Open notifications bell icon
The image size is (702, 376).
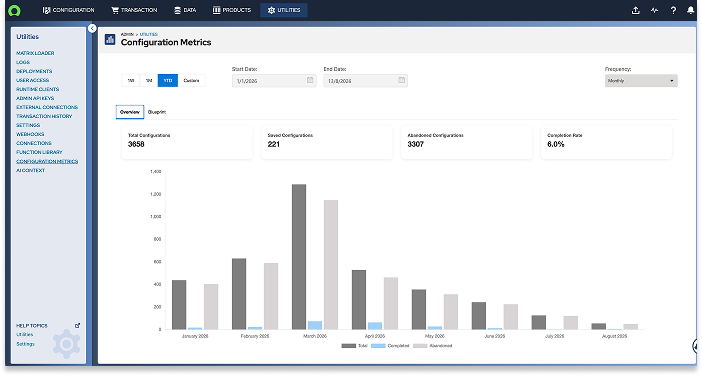[x=691, y=10]
